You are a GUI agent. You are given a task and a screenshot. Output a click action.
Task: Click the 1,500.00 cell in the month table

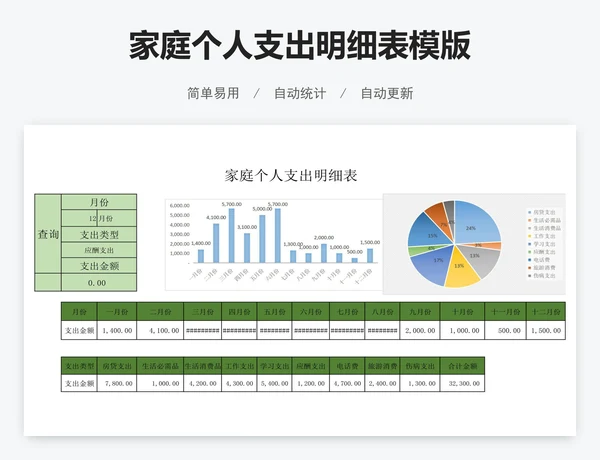pyautogui.click(x=546, y=330)
